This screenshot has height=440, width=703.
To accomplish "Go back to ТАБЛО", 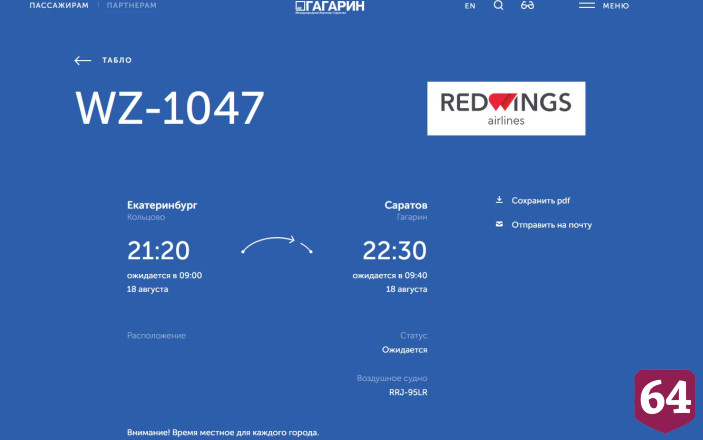I will coord(117,60).
